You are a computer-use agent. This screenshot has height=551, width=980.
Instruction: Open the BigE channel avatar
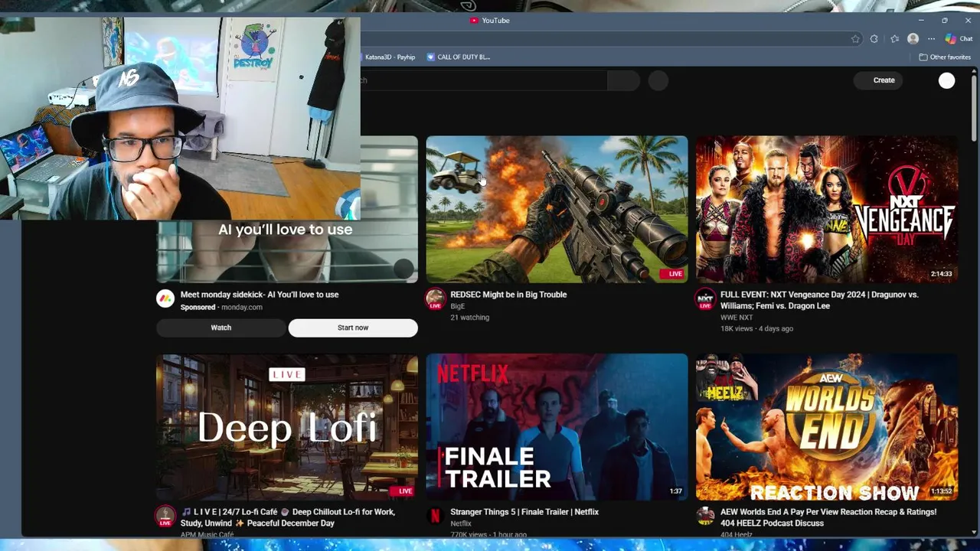435,298
